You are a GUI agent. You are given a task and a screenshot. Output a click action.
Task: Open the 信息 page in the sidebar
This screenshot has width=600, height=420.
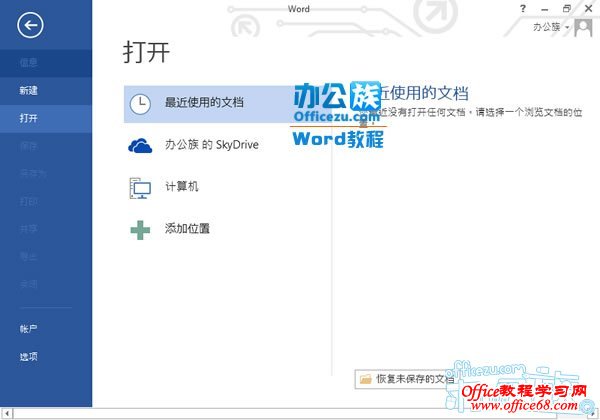click(x=46, y=63)
